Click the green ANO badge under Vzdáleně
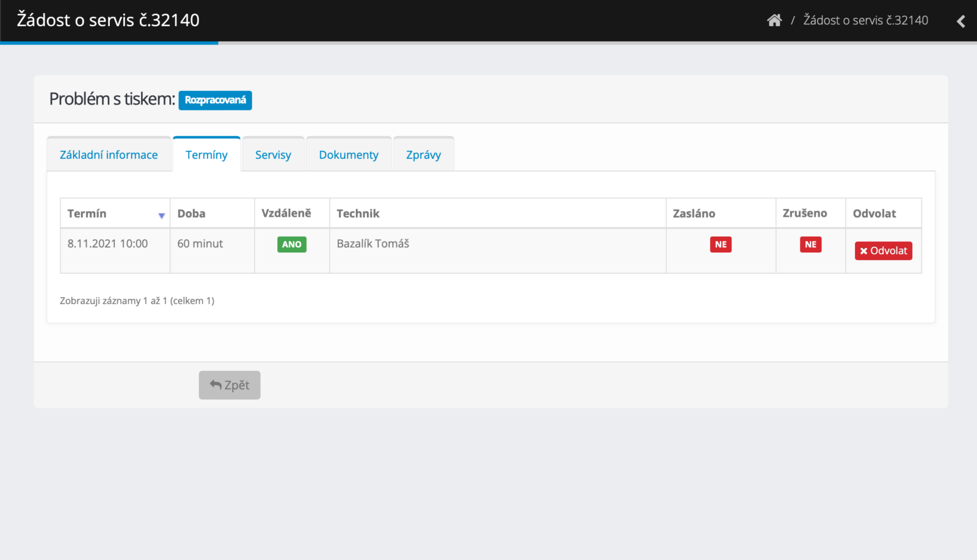 tap(292, 244)
